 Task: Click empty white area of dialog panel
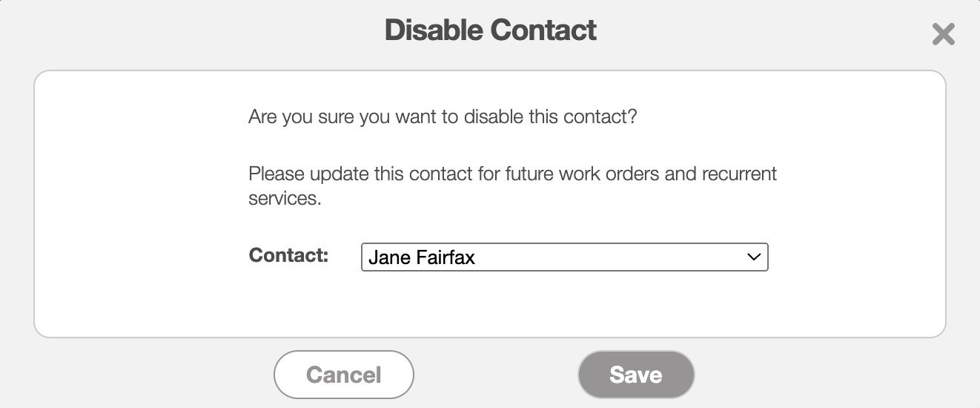pos(133,208)
